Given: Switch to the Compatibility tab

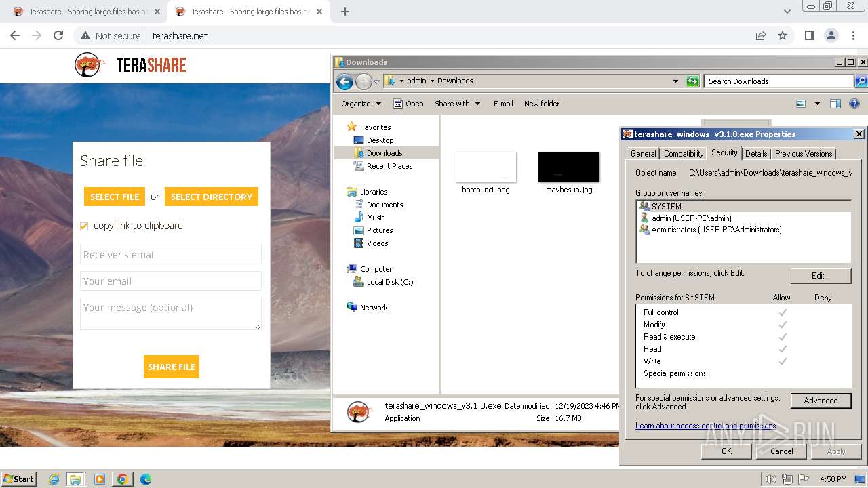Looking at the screenshot, I should pos(684,154).
